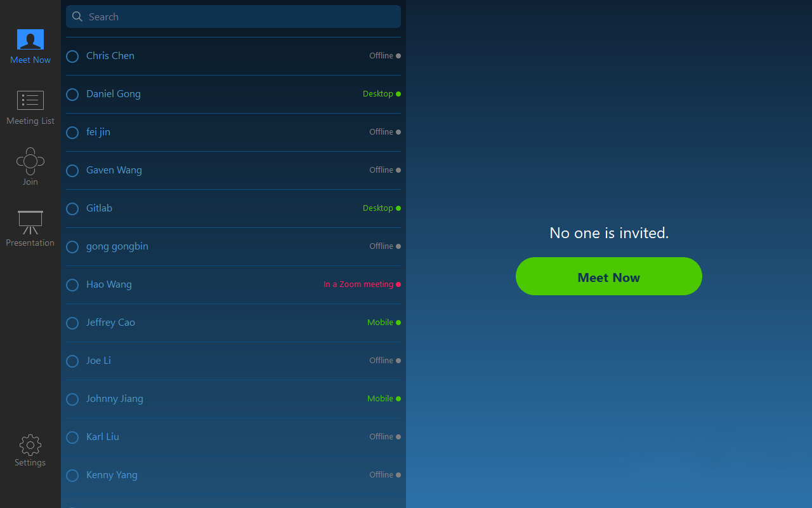This screenshot has width=812, height=508.
Task: Select the Join icon in sidebar
Action: [30, 161]
